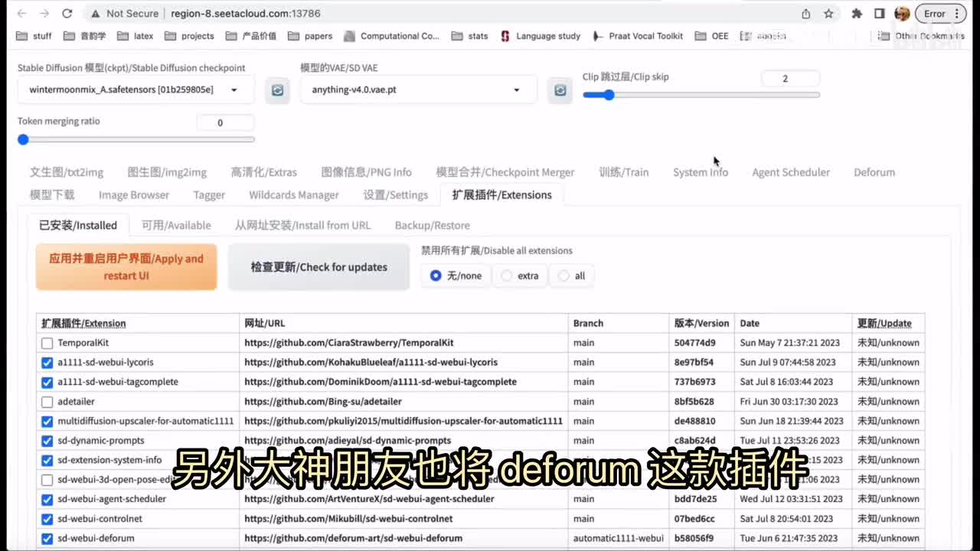Bookmark this page with star icon

click(828, 14)
